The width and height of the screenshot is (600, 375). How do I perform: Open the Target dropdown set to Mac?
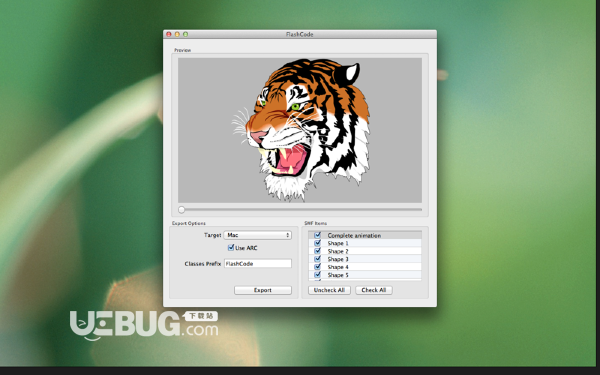(258, 235)
